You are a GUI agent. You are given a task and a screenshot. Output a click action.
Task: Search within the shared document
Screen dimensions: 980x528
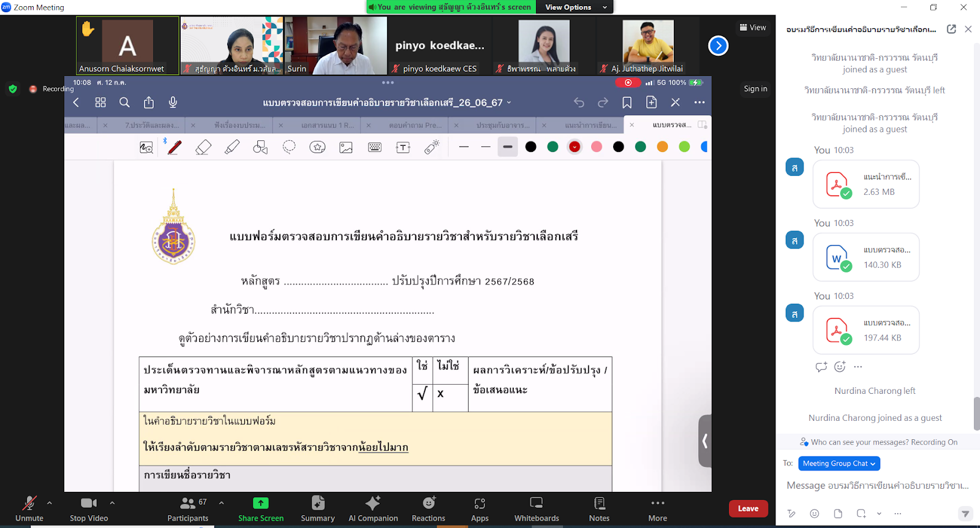point(124,102)
